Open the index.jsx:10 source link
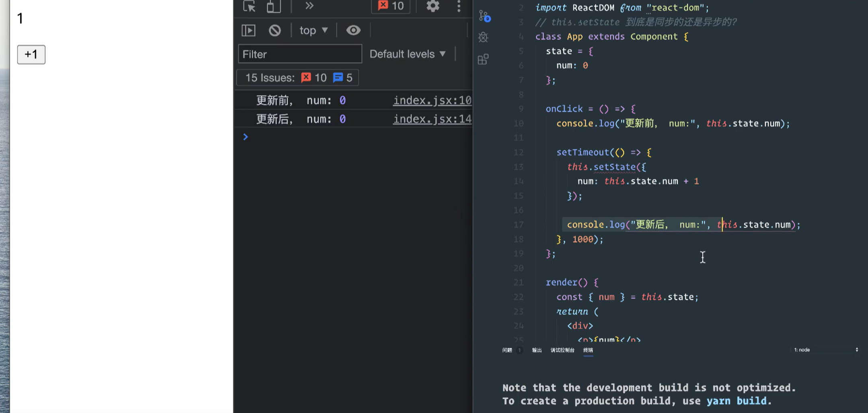This screenshot has height=413, width=868. pos(432,100)
